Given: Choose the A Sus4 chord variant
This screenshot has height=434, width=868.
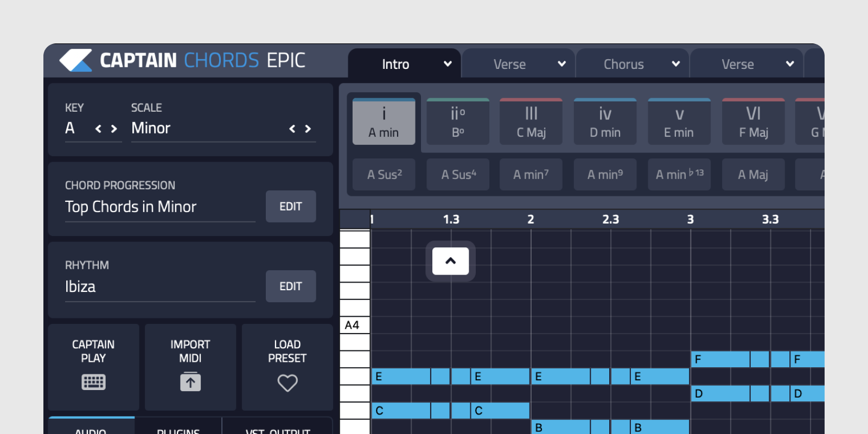Looking at the screenshot, I should tap(458, 175).
